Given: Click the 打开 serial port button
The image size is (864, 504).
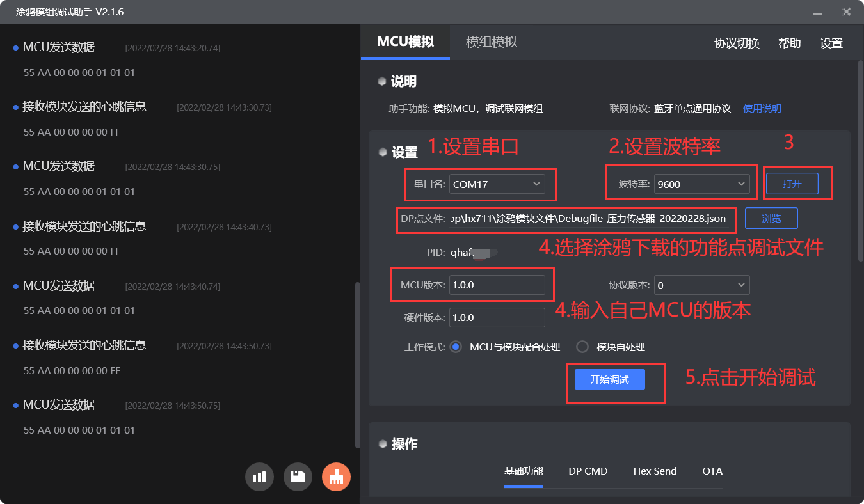Looking at the screenshot, I should (x=792, y=184).
